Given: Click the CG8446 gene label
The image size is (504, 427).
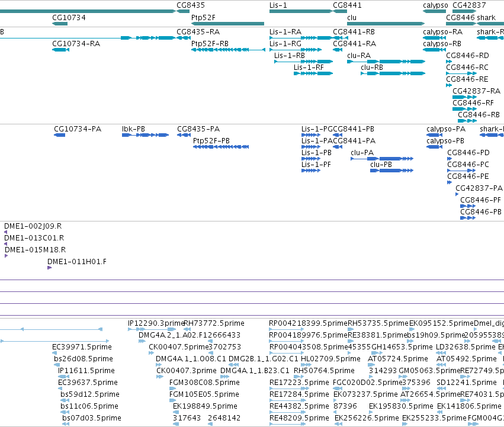Looking at the screenshot, I should pos(460,17).
